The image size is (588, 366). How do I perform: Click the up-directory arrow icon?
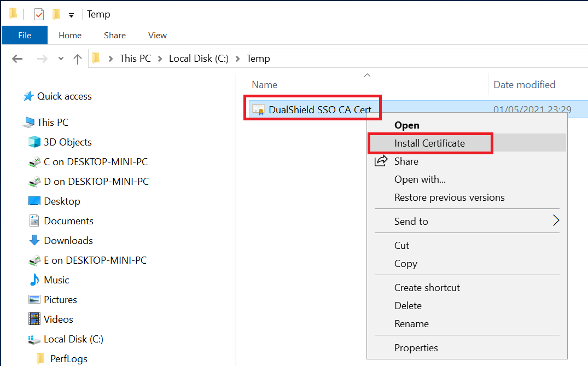click(x=77, y=59)
